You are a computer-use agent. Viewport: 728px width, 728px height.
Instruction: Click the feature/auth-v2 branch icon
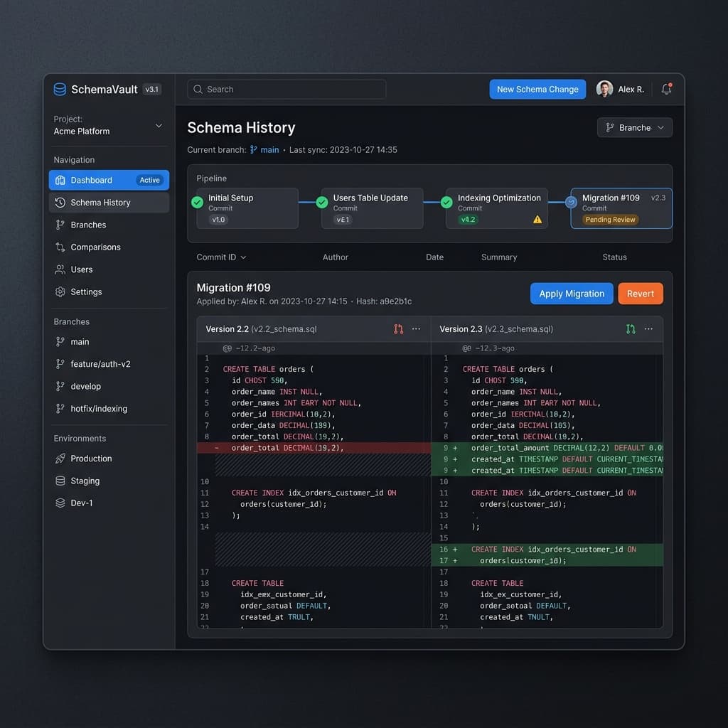60,364
